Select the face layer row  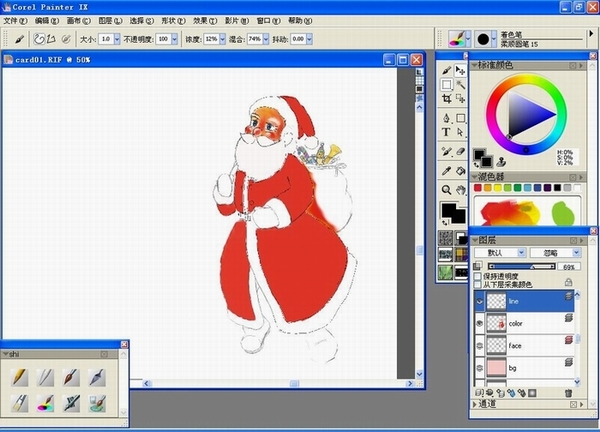pyautogui.click(x=524, y=346)
